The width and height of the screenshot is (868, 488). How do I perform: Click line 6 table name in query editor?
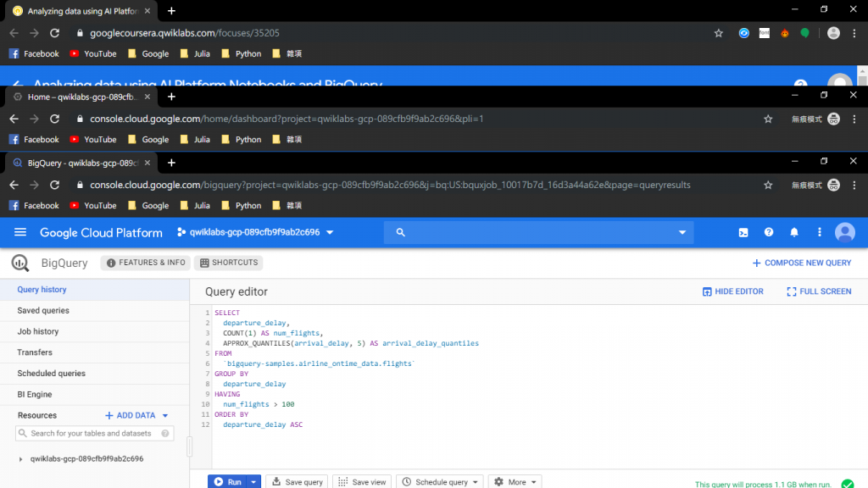click(x=320, y=363)
